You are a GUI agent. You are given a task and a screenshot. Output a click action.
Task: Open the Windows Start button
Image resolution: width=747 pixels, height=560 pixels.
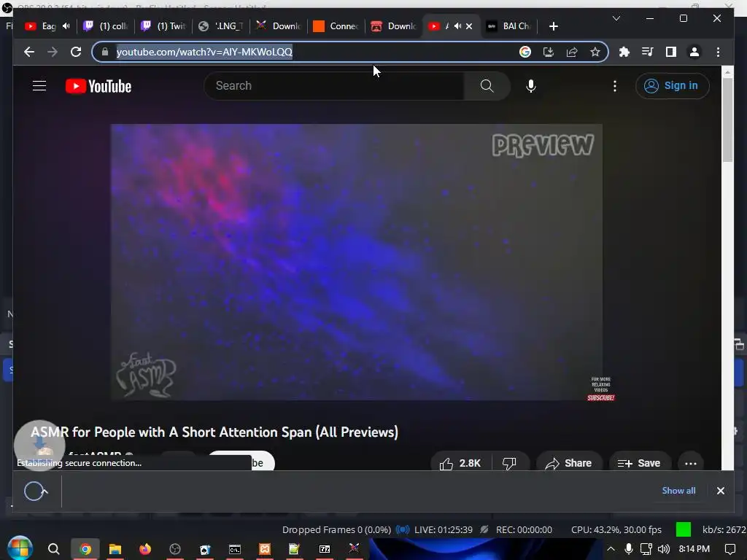20,548
